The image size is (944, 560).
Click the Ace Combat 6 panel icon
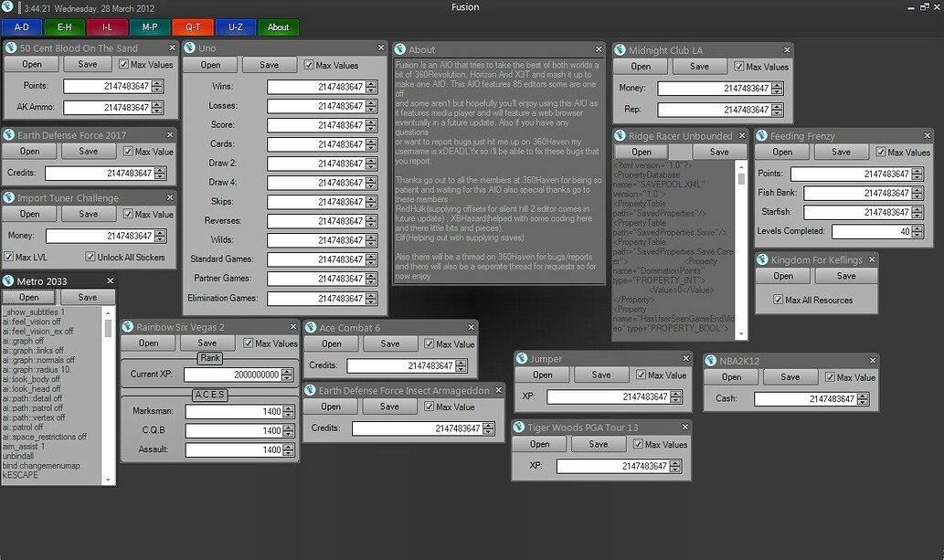click(x=312, y=326)
